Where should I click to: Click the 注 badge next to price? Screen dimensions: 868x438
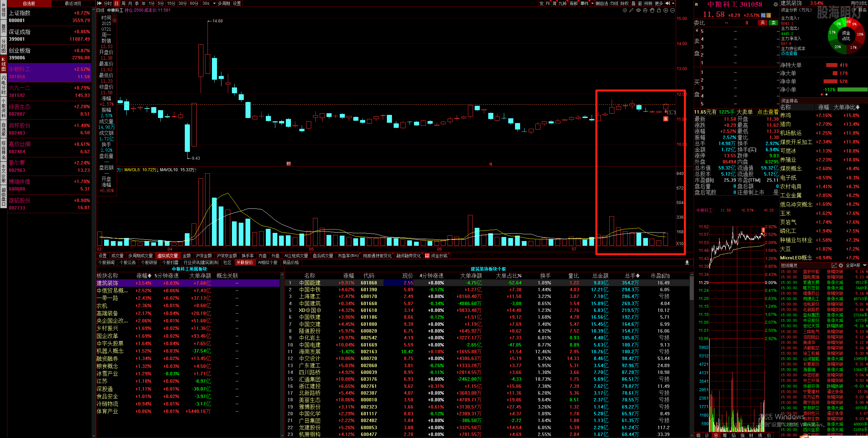pos(769,15)
